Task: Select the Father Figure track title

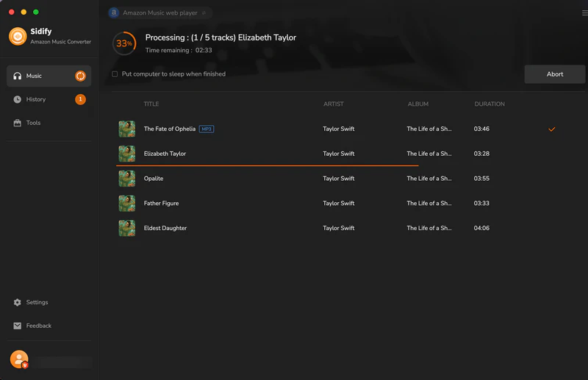Action: point(161,203)
